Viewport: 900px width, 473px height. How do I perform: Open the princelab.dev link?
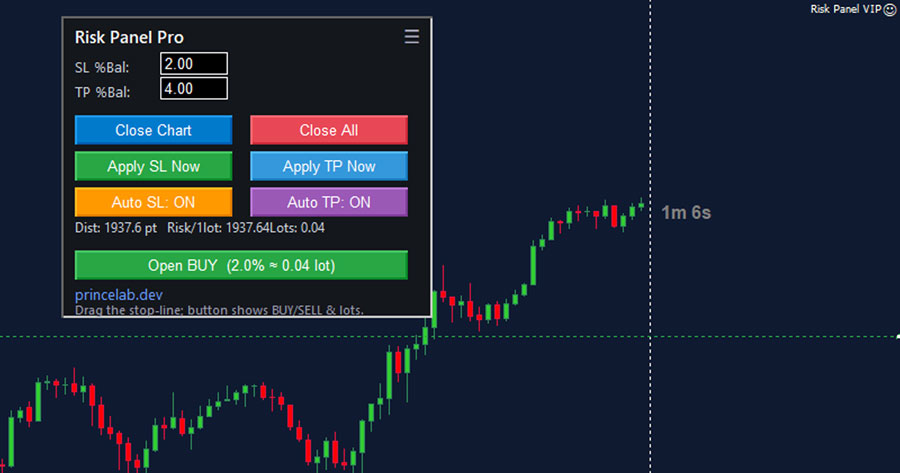(119, 295)
